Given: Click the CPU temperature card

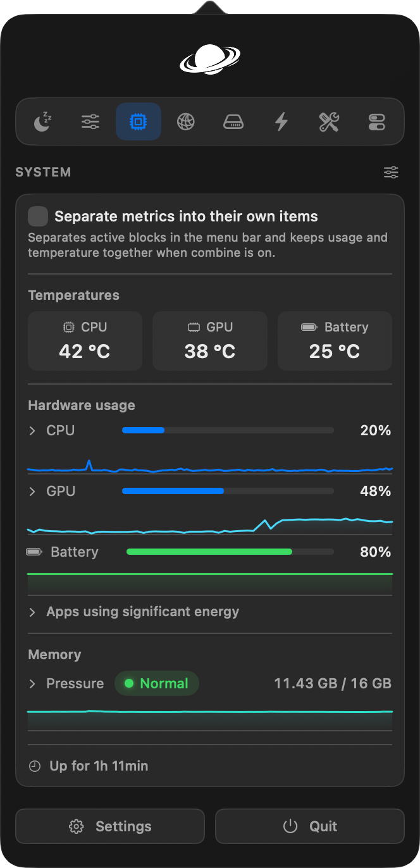Looking at the screenshot, I should [x=85, y=340].
